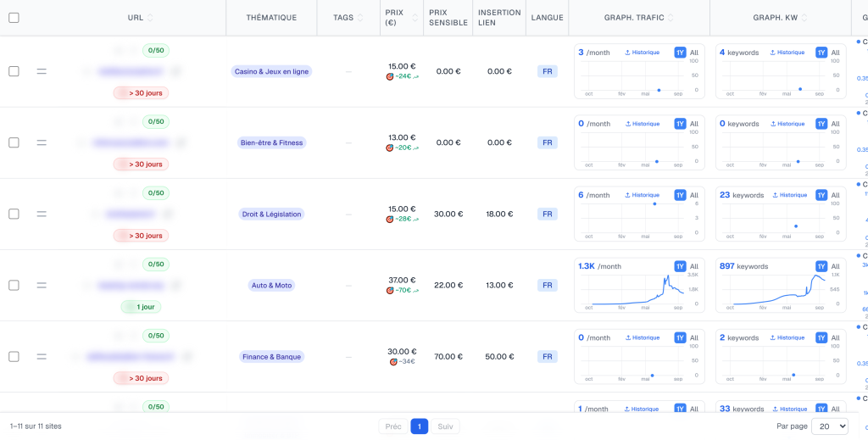Click the target icon next to ~28€
The width and height of the screenshot is (868, 440).
(x=390, y=220)
